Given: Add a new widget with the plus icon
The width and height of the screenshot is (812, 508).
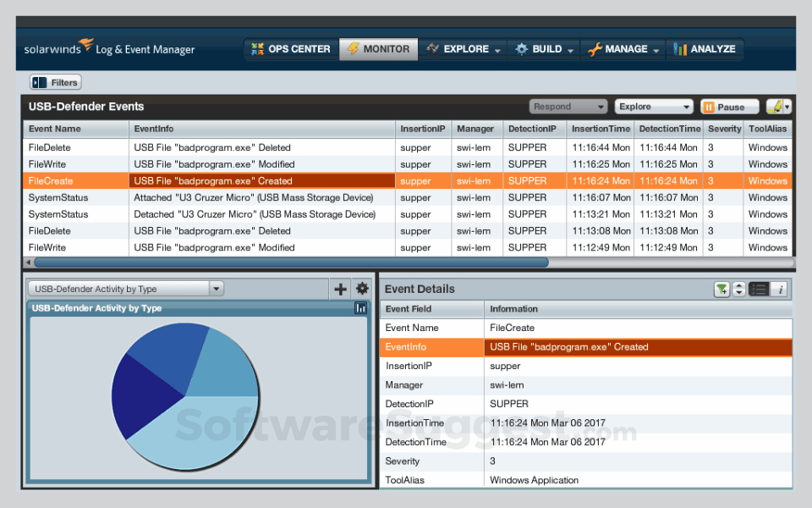Looking at the screenshot, I should (340, 289).
